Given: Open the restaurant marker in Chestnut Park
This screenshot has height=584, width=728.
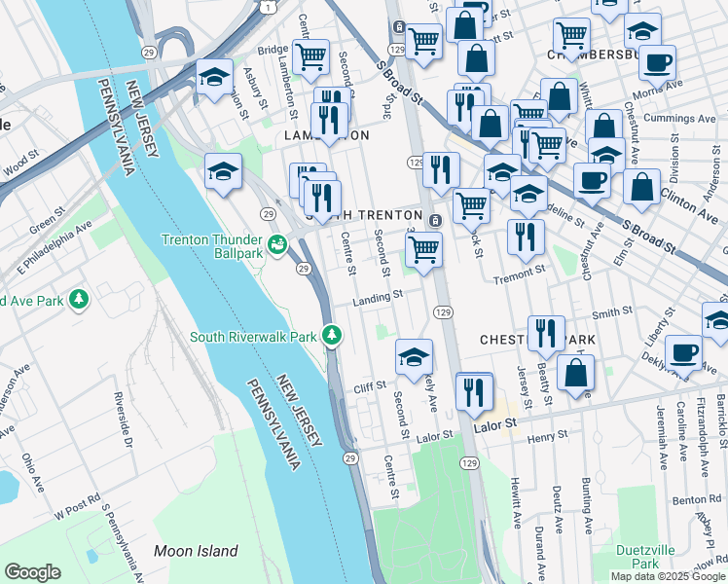Looking at the screenshot, I should tap(546, 335).
